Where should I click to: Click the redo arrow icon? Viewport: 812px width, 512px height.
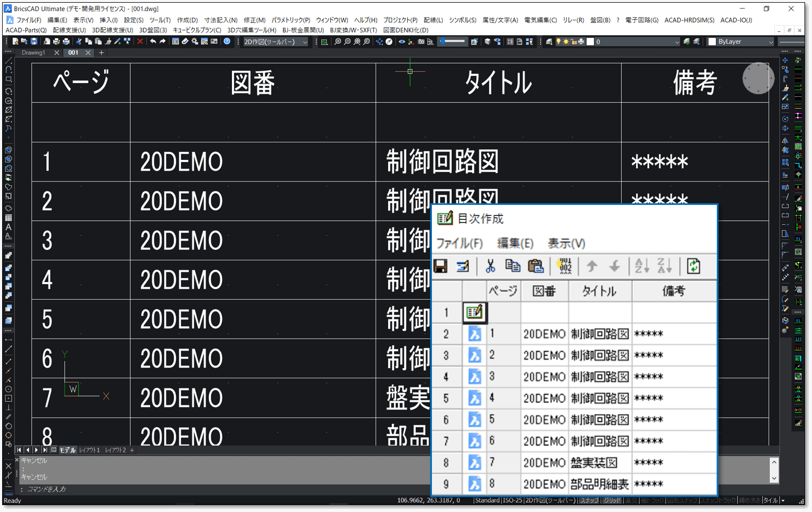pyautogui.click(x=163, y=41)
